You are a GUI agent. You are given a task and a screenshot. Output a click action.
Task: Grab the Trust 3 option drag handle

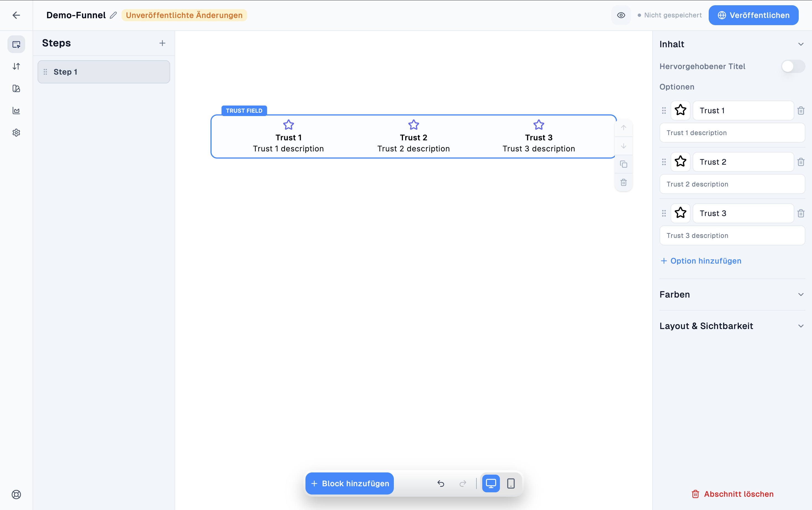coord(664,213)
